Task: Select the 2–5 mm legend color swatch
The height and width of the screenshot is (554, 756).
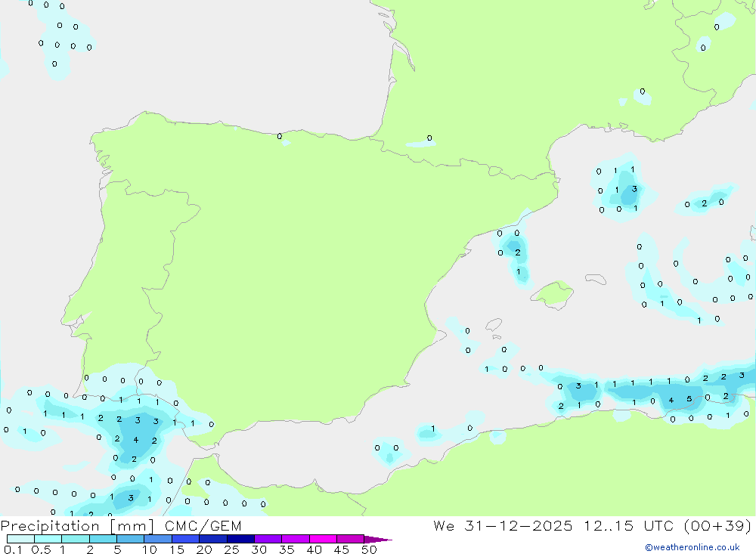Action: (103, 540)
